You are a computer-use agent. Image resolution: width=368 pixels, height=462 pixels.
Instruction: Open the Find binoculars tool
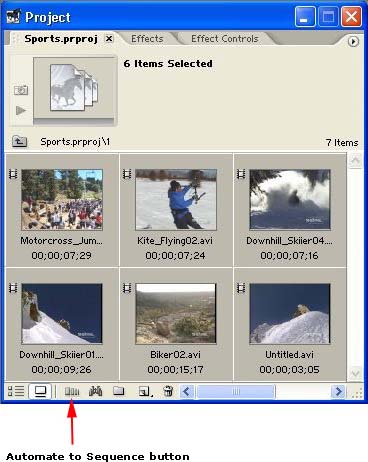[x=95, y=391]
